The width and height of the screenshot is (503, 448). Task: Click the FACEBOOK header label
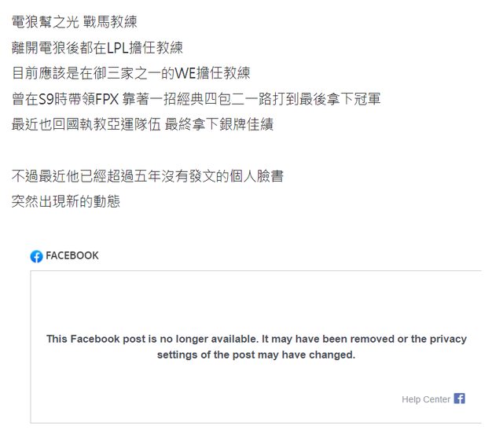[x=72, y=256]
